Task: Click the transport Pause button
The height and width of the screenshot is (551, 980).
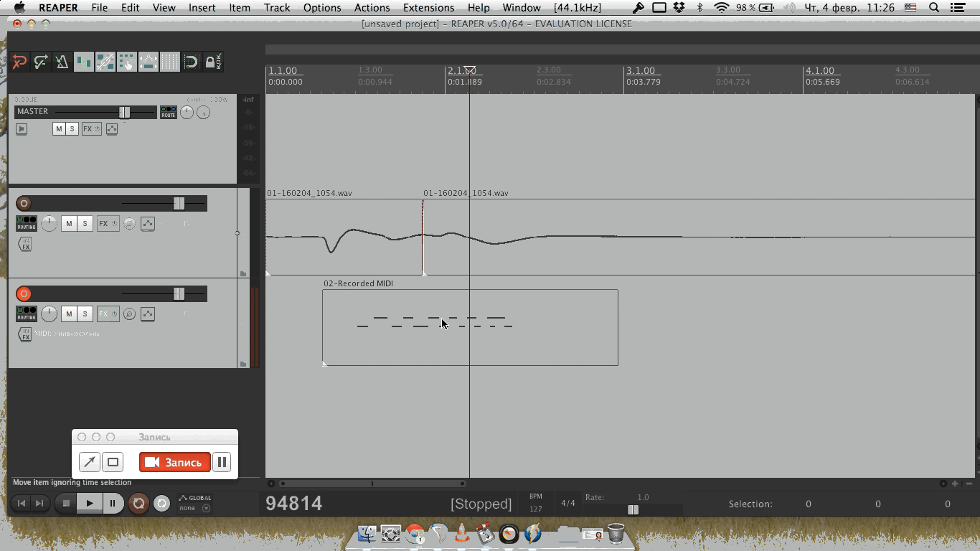Action: [113, 504]
